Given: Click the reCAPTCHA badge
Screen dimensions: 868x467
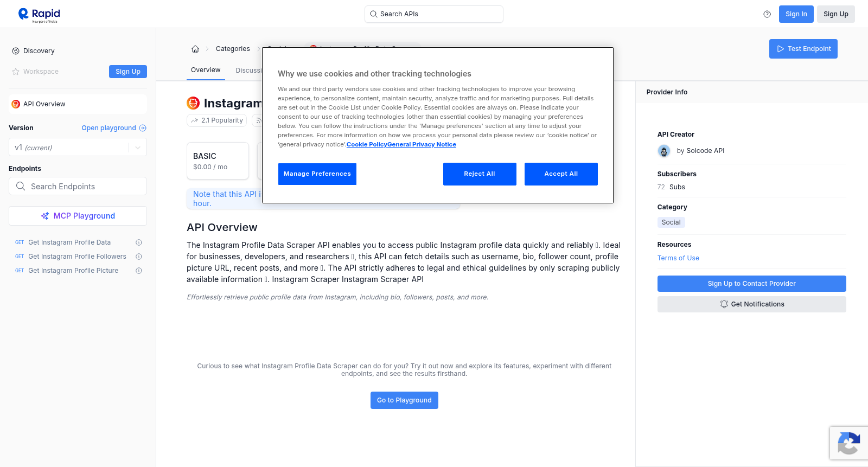Looking at the screenshot, I should pyautogui.click(x=849, y=443).
